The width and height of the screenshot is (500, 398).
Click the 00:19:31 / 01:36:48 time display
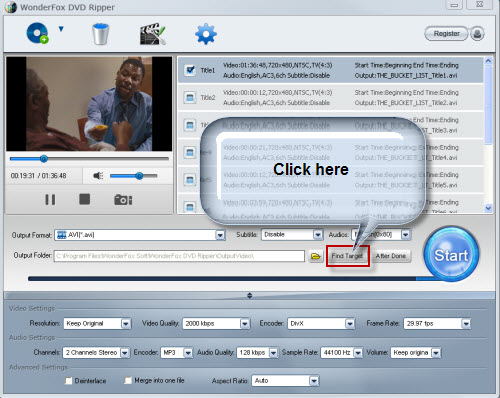click(38, 176)
